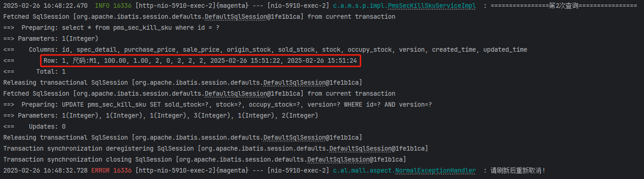This screenshot has height=179, width=644.
Task: Select the red-boxed Row result line
Action: point(200,60)
